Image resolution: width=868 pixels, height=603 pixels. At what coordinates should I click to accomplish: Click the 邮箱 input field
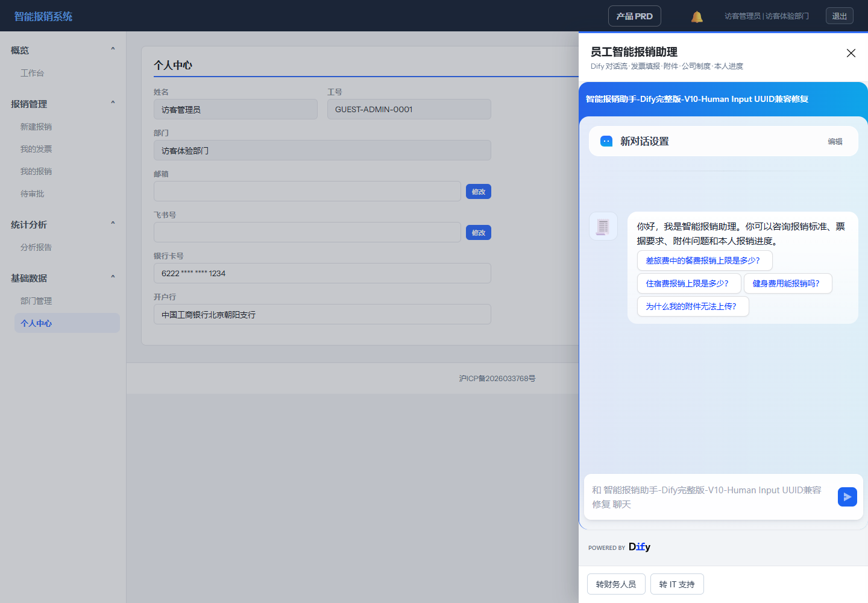tap(307, 191)
